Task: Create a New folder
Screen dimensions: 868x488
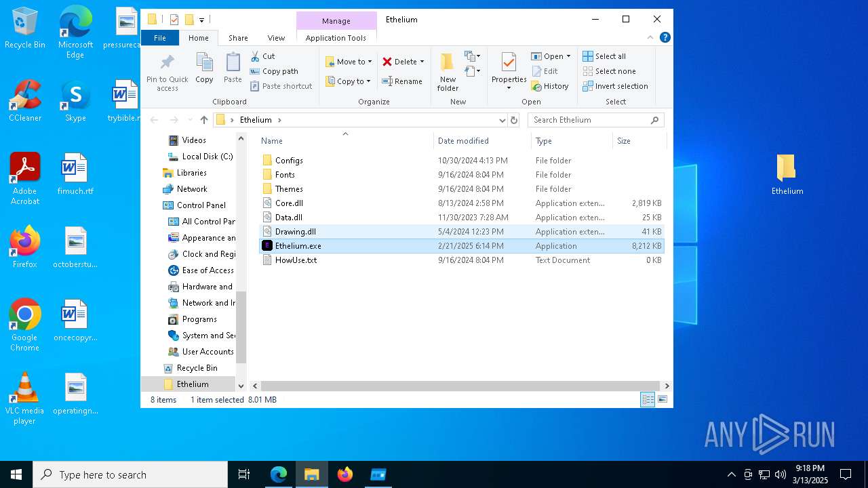Action: 448,72
